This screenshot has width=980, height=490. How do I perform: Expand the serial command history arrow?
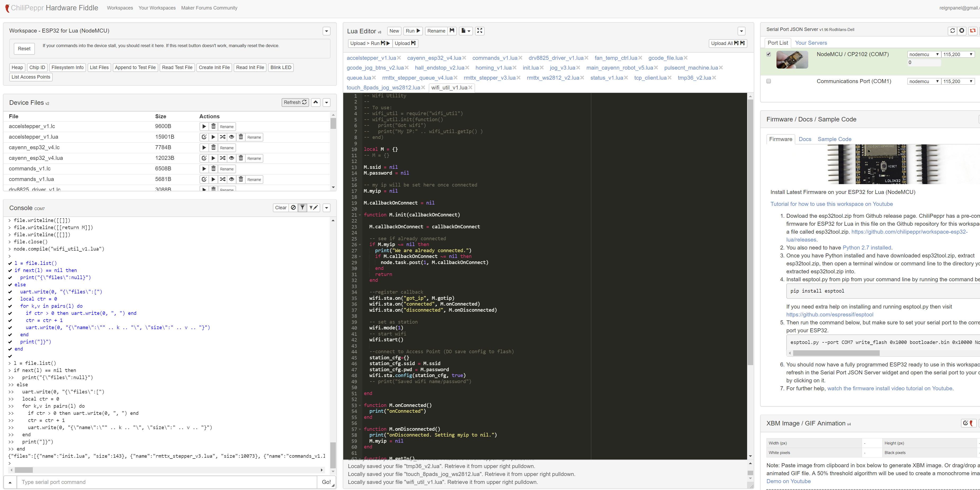point(10,482)
